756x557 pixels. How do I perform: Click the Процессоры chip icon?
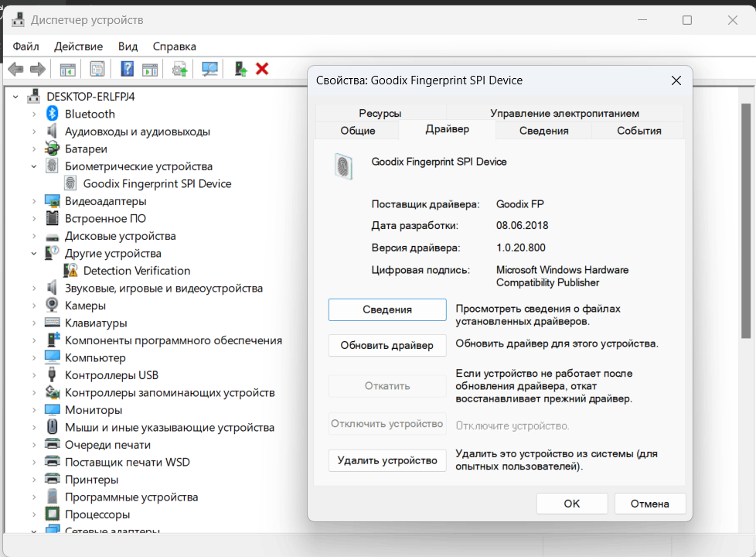click(52, 514)
